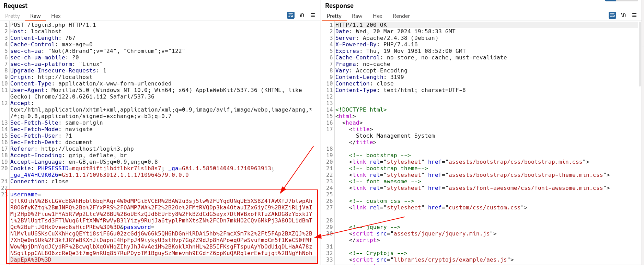Click the 'Accept-Encoding: gzip, deflate, br' header
Screen dimensions: 644x265
(x=69, y=155)
